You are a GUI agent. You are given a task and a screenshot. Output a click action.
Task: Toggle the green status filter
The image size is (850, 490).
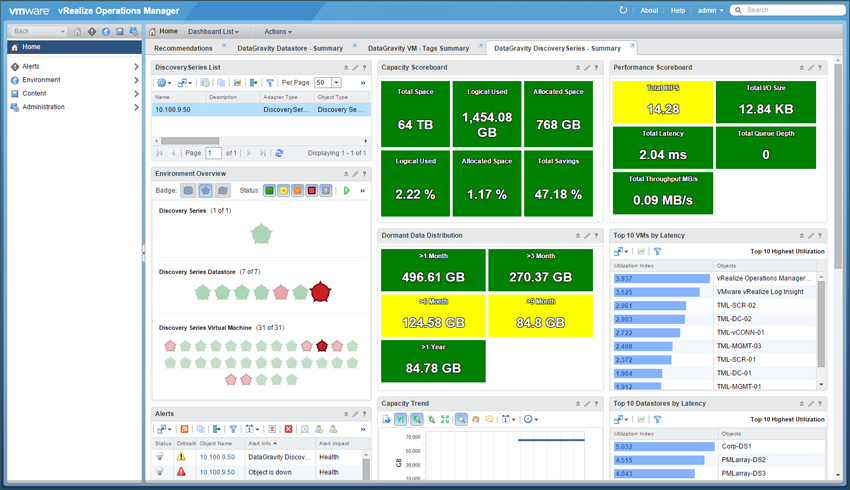pyautogui.click(x=269, y=190)
